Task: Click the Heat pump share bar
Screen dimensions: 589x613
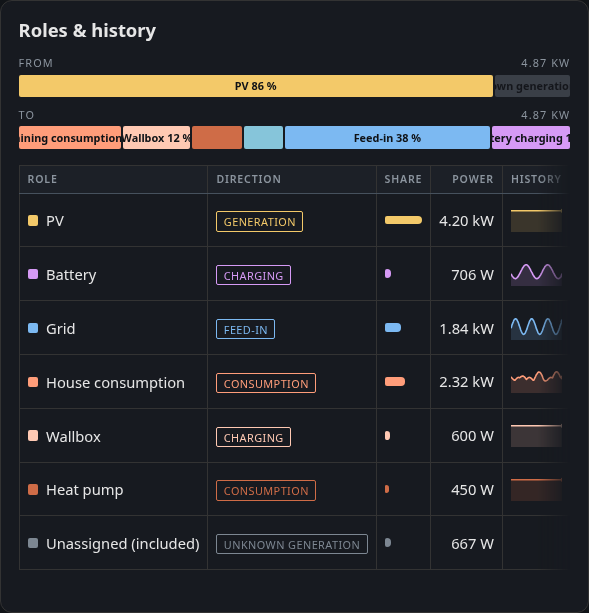Action: pyautogui.click(x=387, y=489)
